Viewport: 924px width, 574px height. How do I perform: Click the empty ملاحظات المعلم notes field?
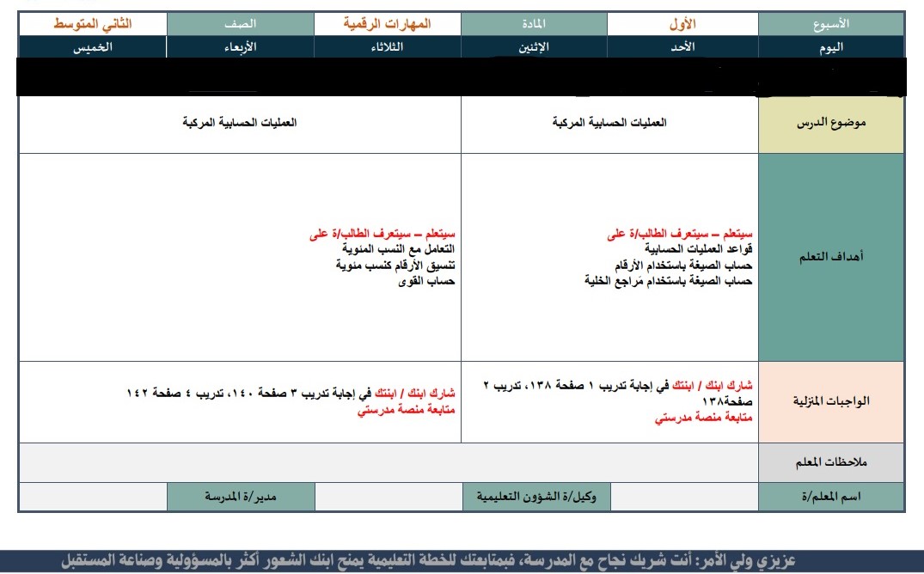[x=387, y=462]
